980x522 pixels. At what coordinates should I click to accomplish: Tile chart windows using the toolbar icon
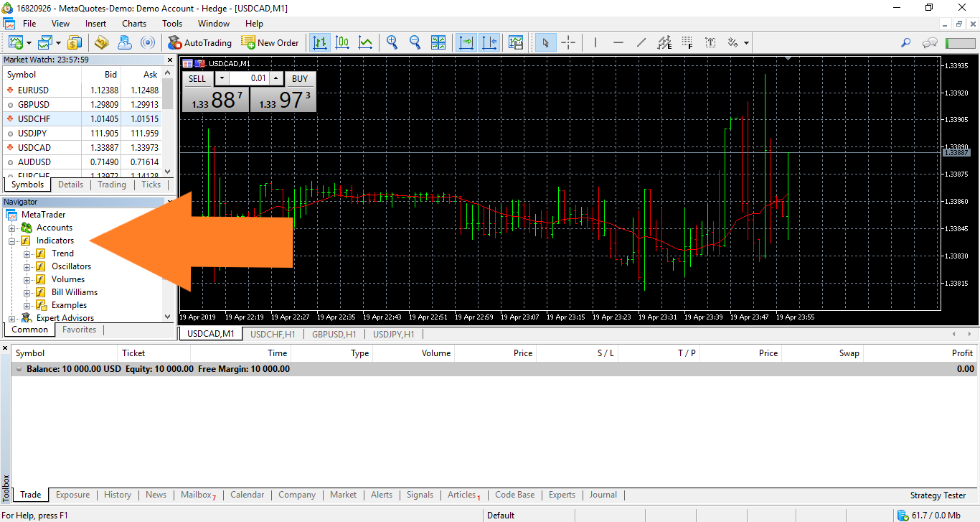(438, 42)
